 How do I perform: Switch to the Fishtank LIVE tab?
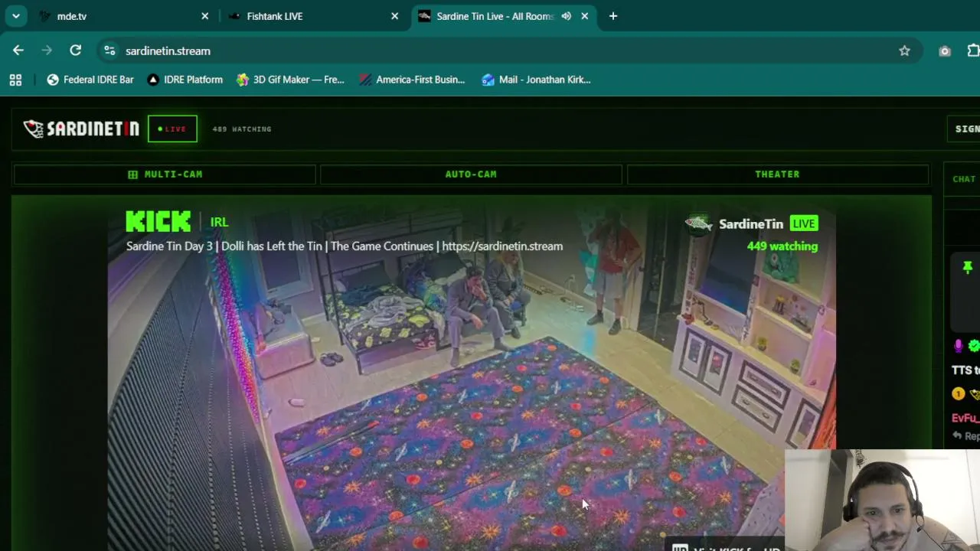click(314, 16)
